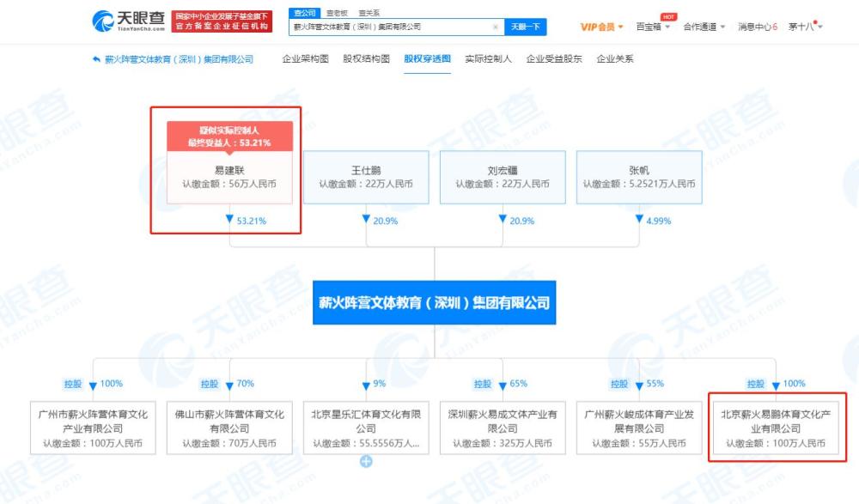
Task: Go back via the arrow beside company name
Action: (96, 59)
